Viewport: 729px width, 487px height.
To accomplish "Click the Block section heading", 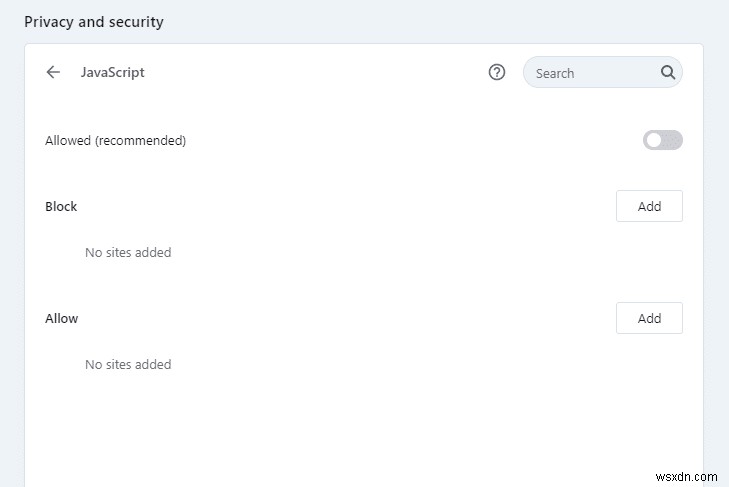I will click(x=61, y=206).
